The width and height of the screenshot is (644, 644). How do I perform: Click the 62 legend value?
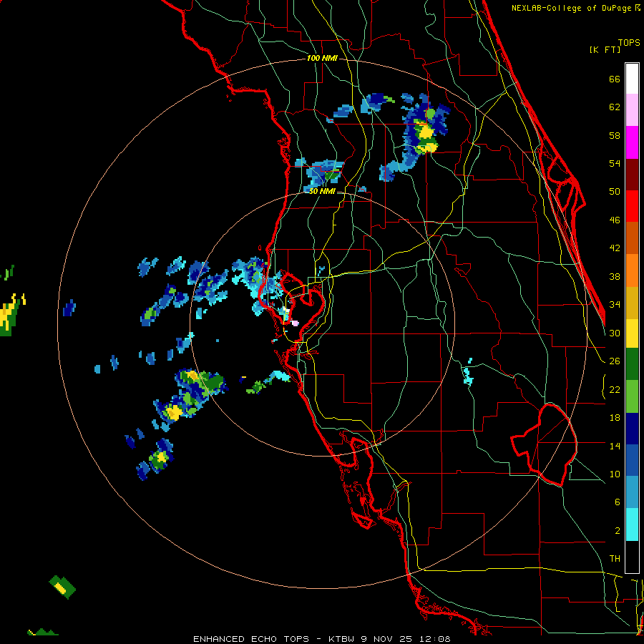tap(615, 107)
